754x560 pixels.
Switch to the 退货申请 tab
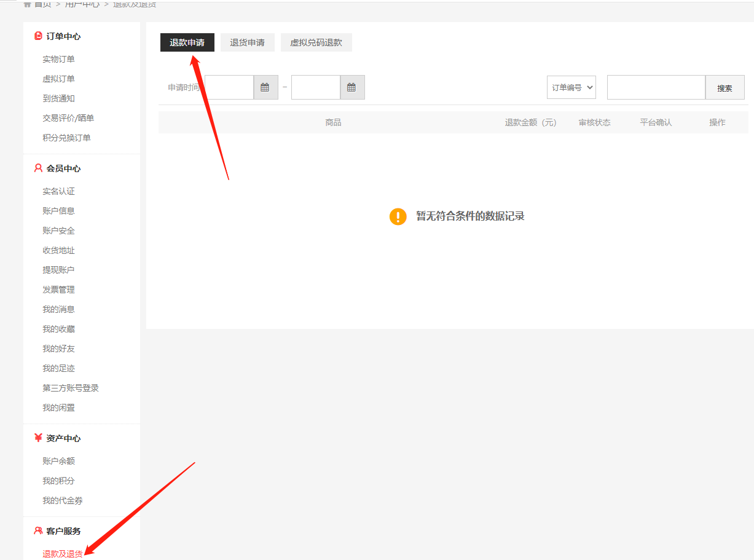[x=247, y=42]
